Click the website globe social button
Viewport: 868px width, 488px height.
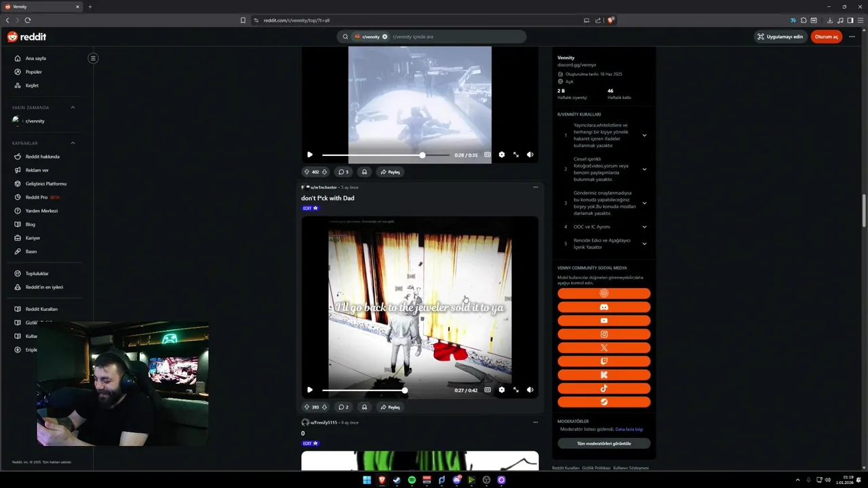click(604, 293)
